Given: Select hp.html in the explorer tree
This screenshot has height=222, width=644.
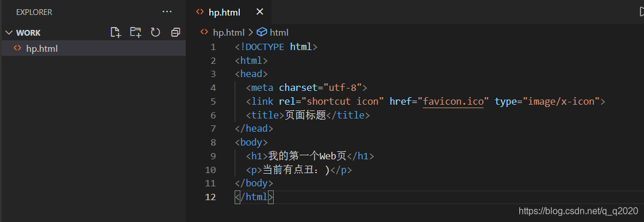Looking at the screenshot, I should [94, 48].
